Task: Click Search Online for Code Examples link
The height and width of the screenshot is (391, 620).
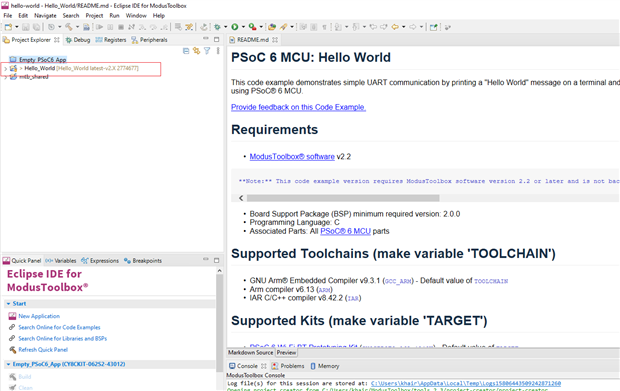Action: pos(59,327)
